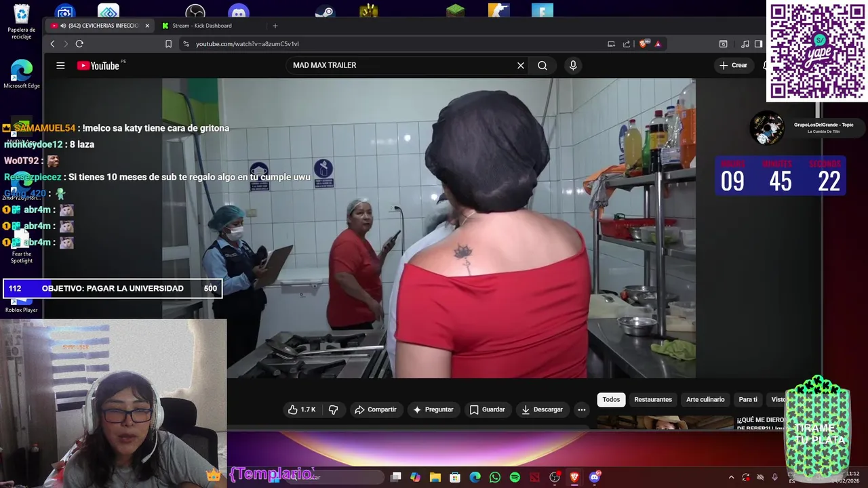Select the Todos filter chip
The width and height of the screenshot is (868, 488).
pyautogui.click(x=611, y=399)
